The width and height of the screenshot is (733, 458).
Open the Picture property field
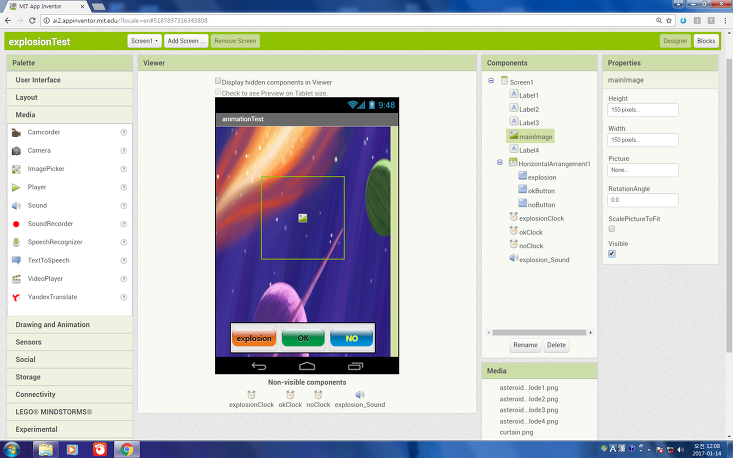[643, 170]
